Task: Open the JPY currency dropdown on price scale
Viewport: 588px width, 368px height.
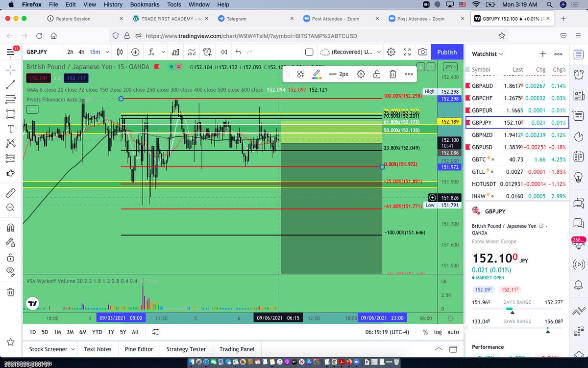Action: click(x=450, y=67)
